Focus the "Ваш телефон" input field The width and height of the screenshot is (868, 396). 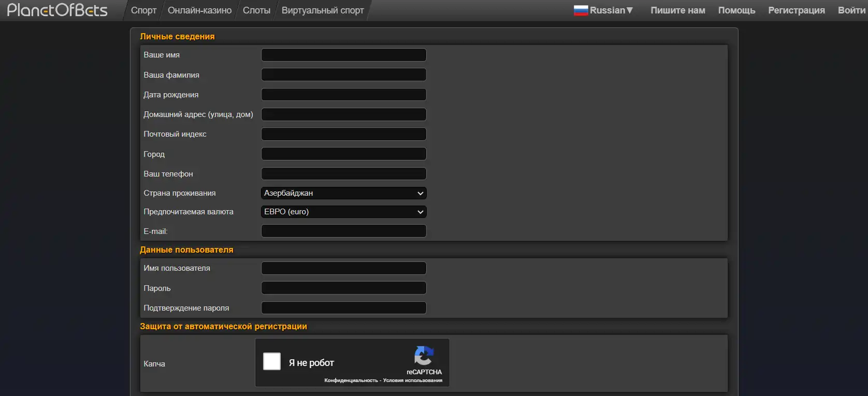pyautogui.click(x=344, y=173)
